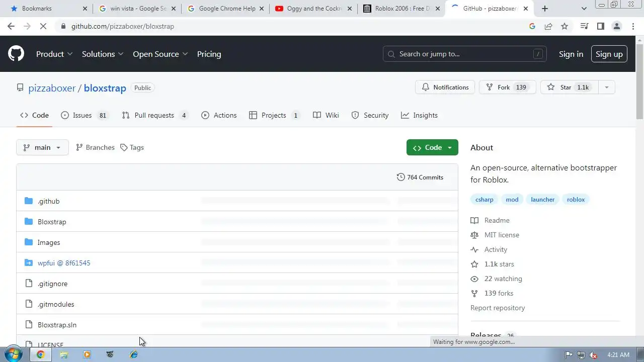644x362 pixels.
Task: Open Chrome three-dot menu
Action: tap(633, 26)
